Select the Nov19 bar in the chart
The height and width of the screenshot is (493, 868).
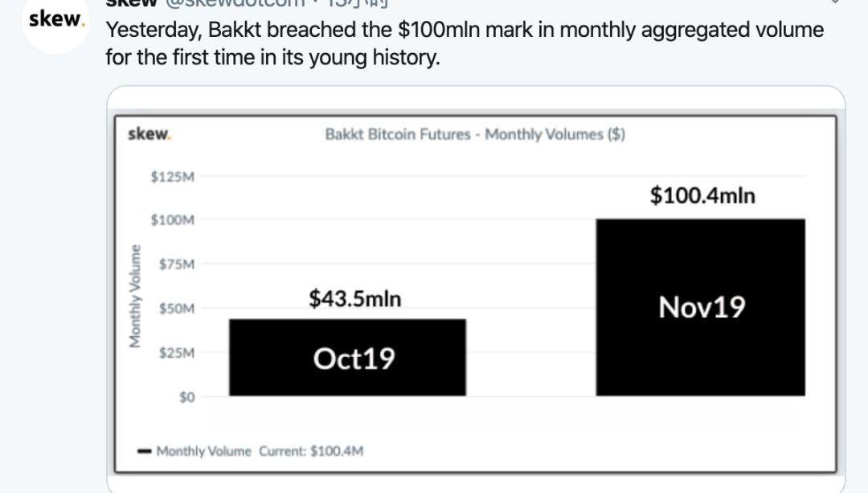point(700,307)
